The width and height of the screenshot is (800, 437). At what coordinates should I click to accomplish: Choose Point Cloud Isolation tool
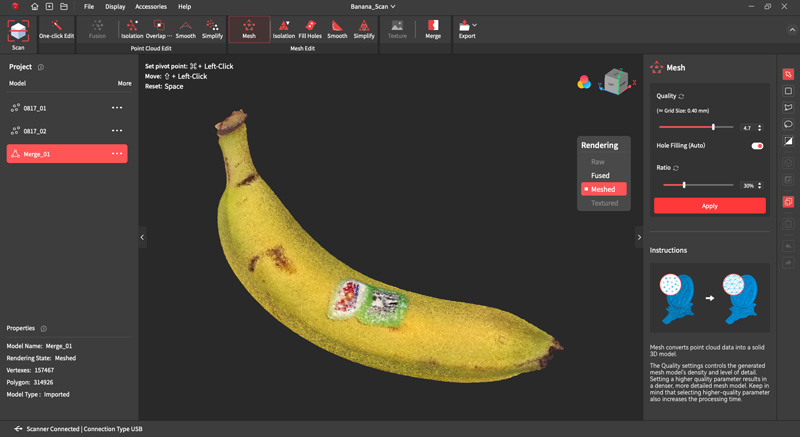click(x=132, y=30)
